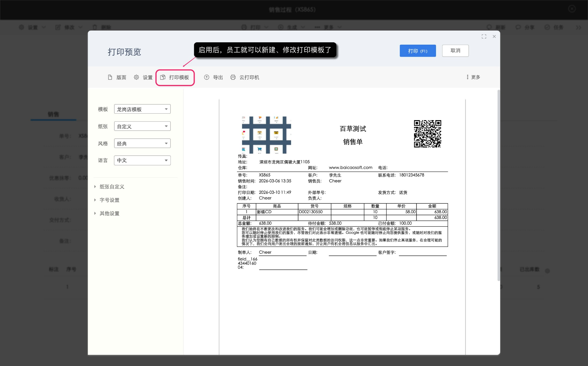
Task: Open the 打印 menu in top toolbar
Action: (x=255, y=27)
